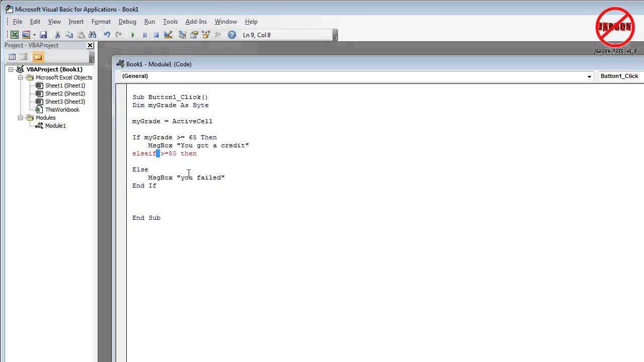Select Sheet1 (Sheet1) in project tree
Image resolution: width=644 pixels, height=362 pixels.
point(65,85)
